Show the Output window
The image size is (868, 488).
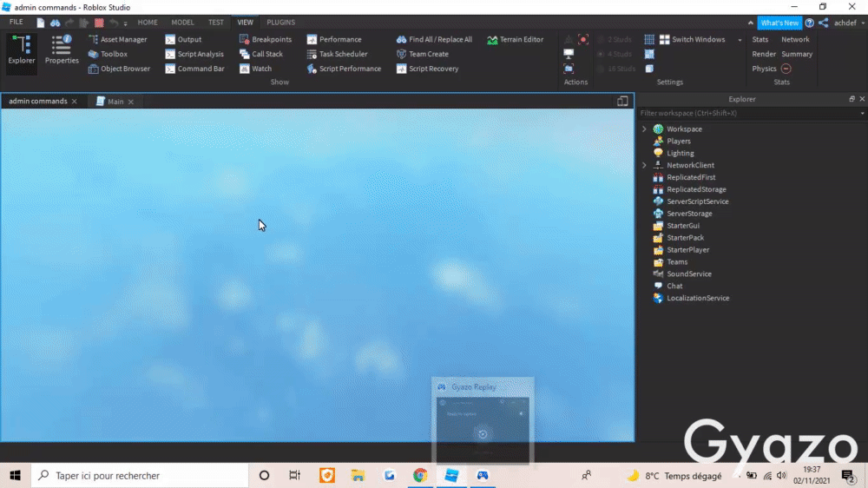click(183, 39)
